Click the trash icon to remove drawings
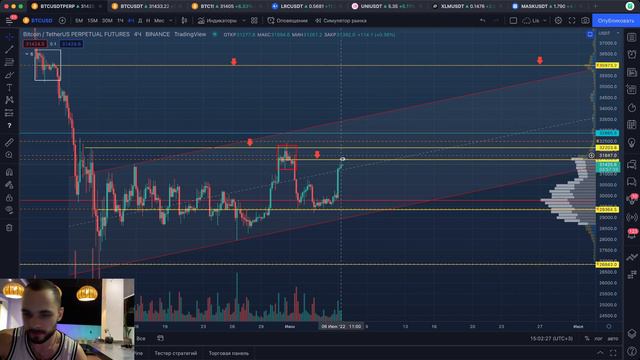This screenshot has width=640, height=360. [9, 228]
